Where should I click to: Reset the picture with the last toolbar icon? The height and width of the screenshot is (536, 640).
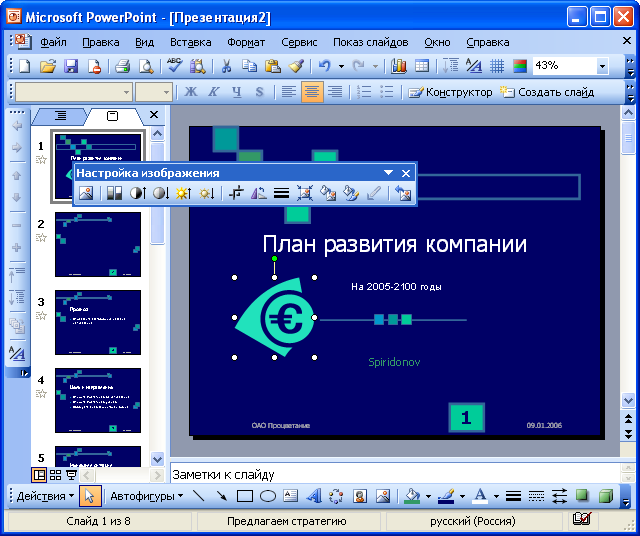pyautogui.click(x=403, y=193)
